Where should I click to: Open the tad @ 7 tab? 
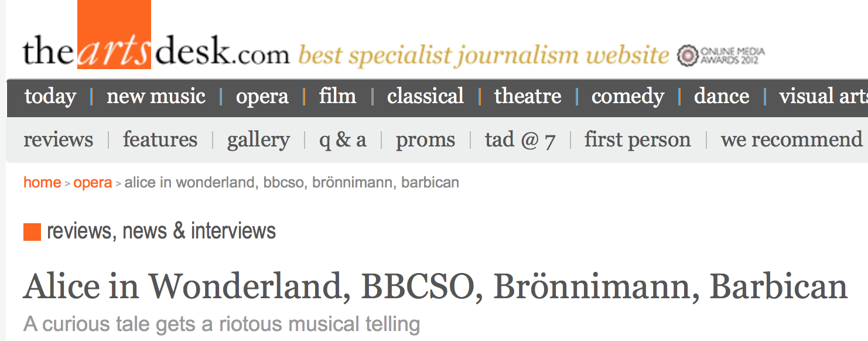(520, 140)
